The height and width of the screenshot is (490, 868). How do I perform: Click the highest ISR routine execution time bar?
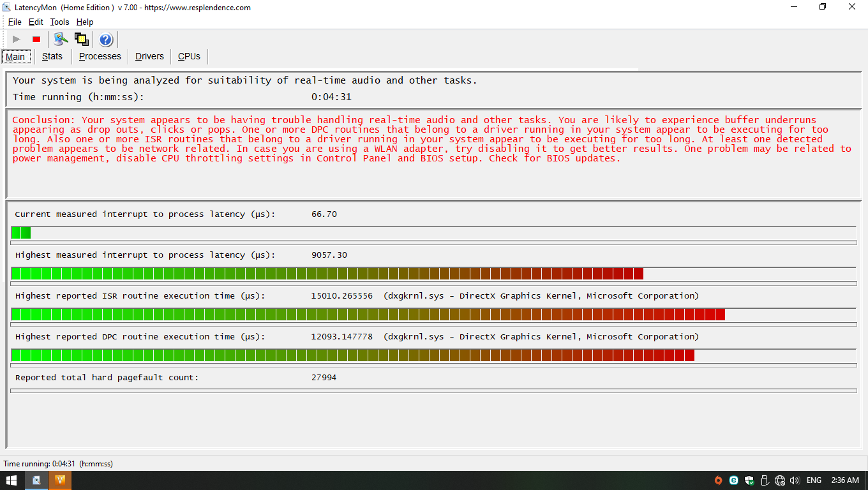click(433, 315)
